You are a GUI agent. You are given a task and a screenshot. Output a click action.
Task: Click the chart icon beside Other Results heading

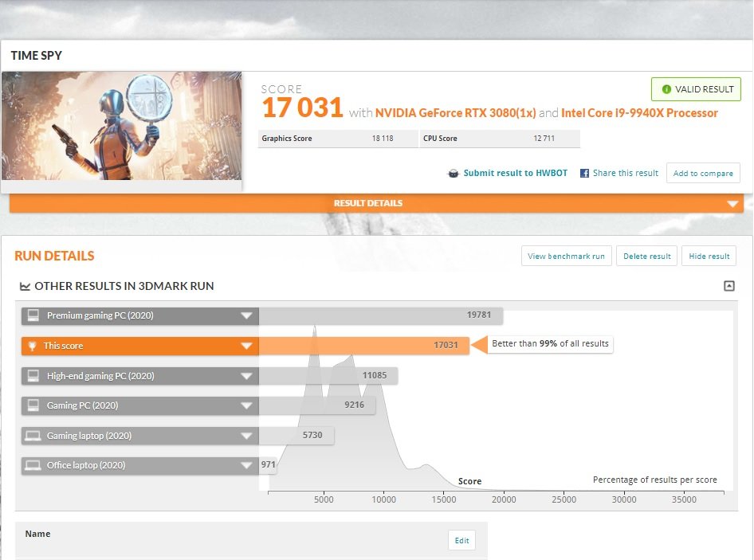25,287
